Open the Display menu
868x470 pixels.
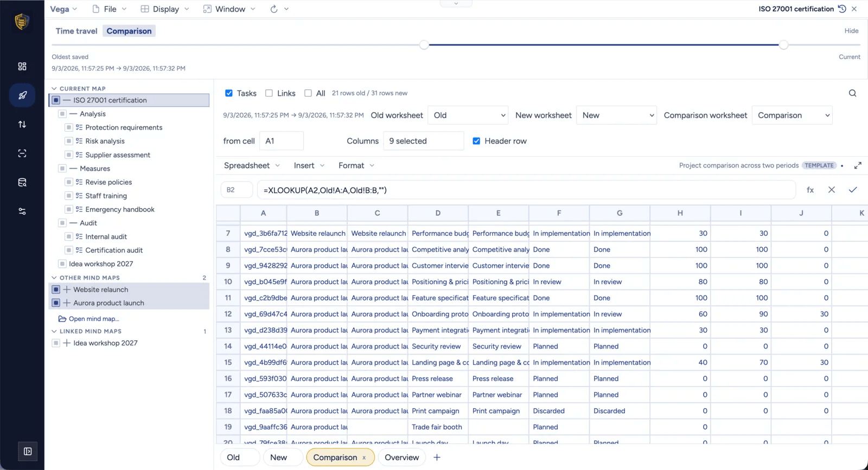(165, 9)
